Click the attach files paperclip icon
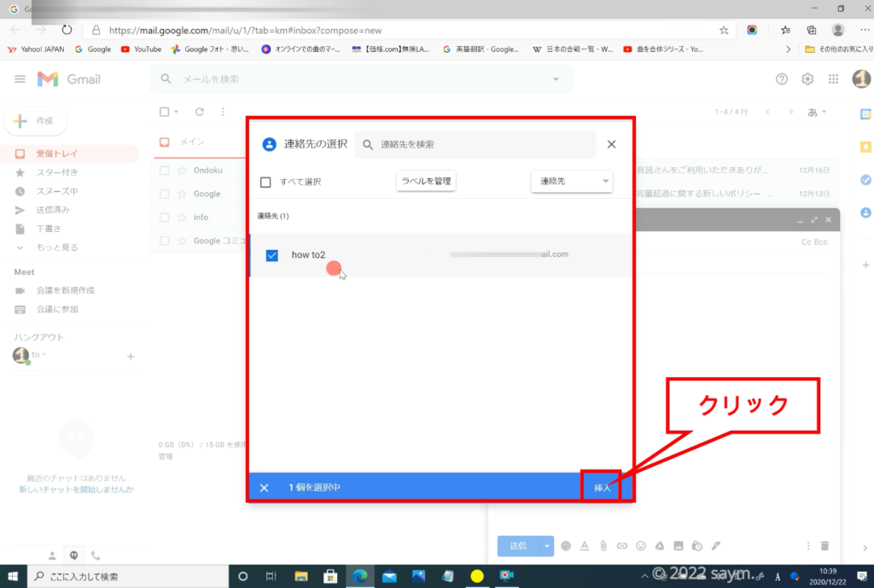874x588 pixels. (603, 545)
